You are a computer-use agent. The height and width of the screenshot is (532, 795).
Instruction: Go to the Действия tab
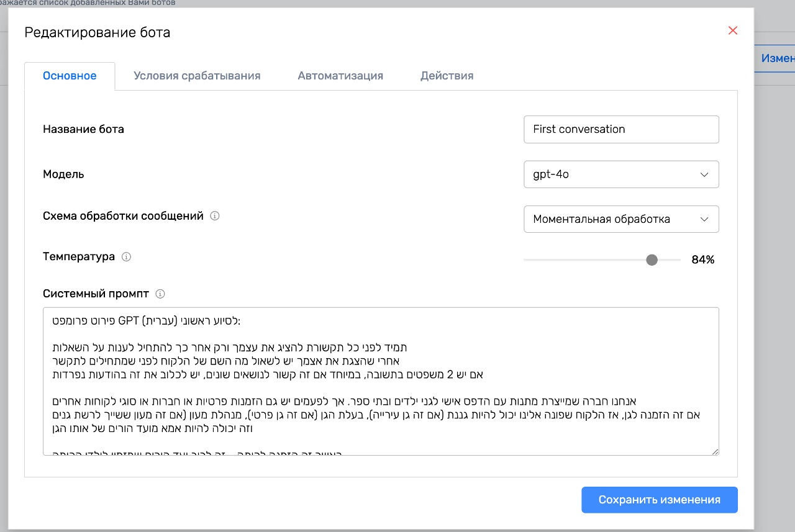[x=447, y=76]
